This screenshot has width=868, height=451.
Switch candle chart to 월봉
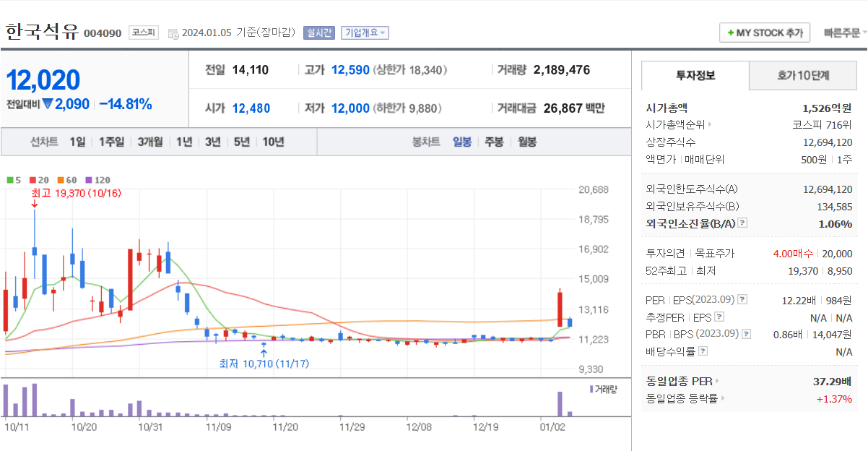(x=527, y=142)
